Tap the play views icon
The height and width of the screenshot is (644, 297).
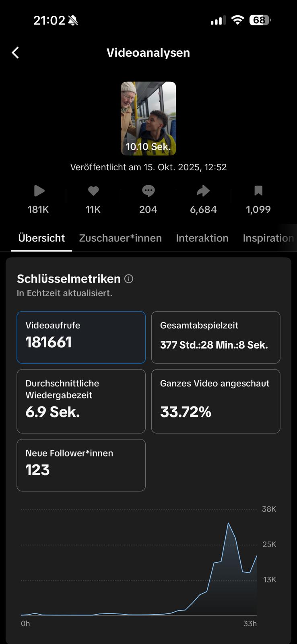(x=39, y=191)
